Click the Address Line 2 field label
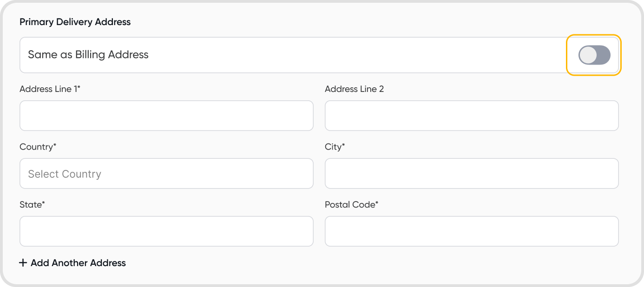Viewport: 644px width, 287px height. (x=354, y=89)
